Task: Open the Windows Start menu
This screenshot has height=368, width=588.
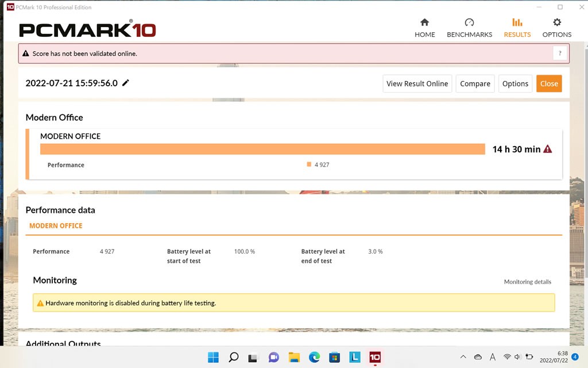Action: 213,357
